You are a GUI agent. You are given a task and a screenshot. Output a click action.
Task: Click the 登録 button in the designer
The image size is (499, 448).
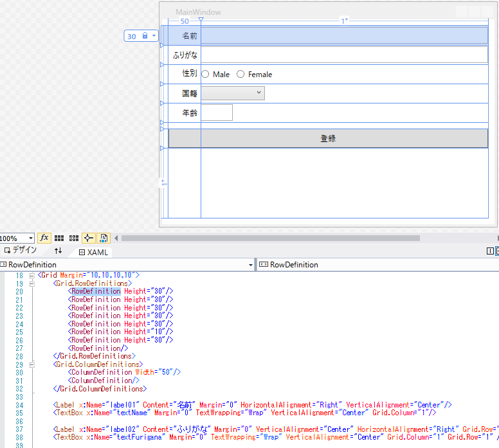328,138
